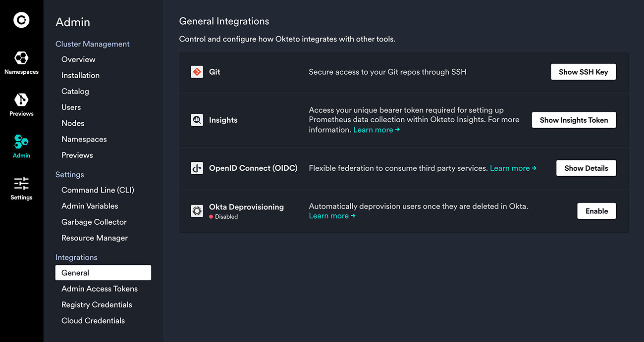Open the Registry Credentials page
This screenshot has width=644, height=342.
tap(97, 304)
